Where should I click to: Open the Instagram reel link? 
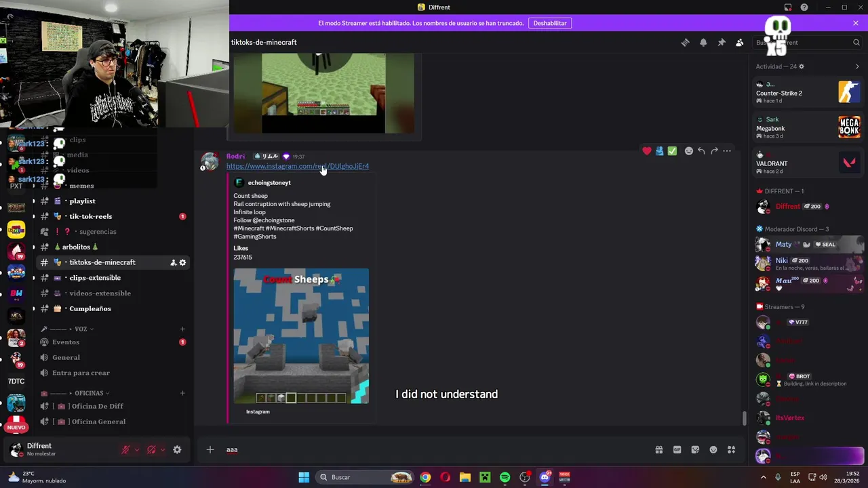click(298, 166)
